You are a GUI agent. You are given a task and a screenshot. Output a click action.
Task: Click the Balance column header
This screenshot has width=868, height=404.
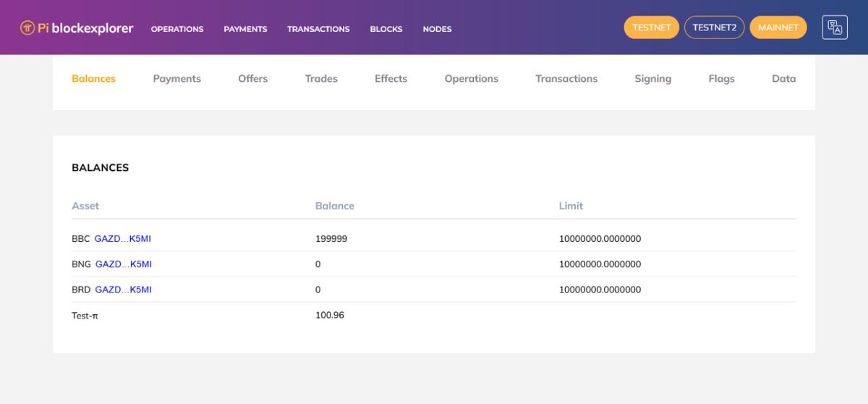coord(335,206)
